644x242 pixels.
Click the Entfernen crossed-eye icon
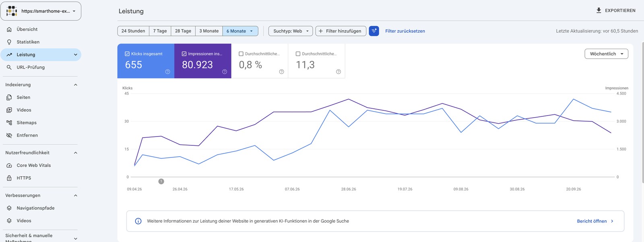9,135
